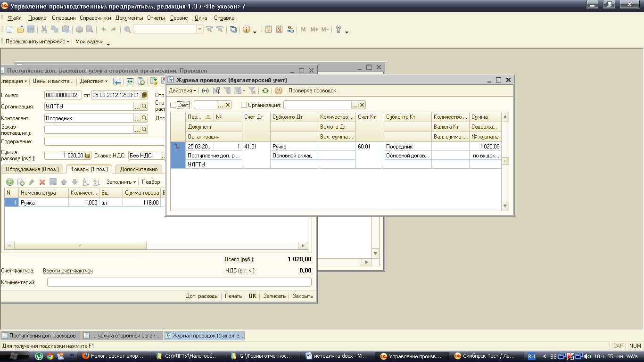Open calculator next to Сумма расхода field

pyautogui.click(x=88, y=155)
